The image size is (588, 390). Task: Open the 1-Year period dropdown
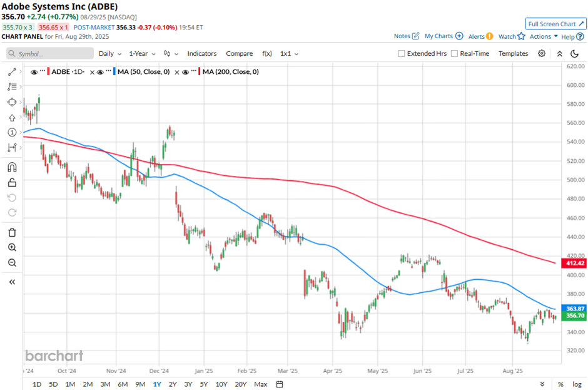pos(142,54)
